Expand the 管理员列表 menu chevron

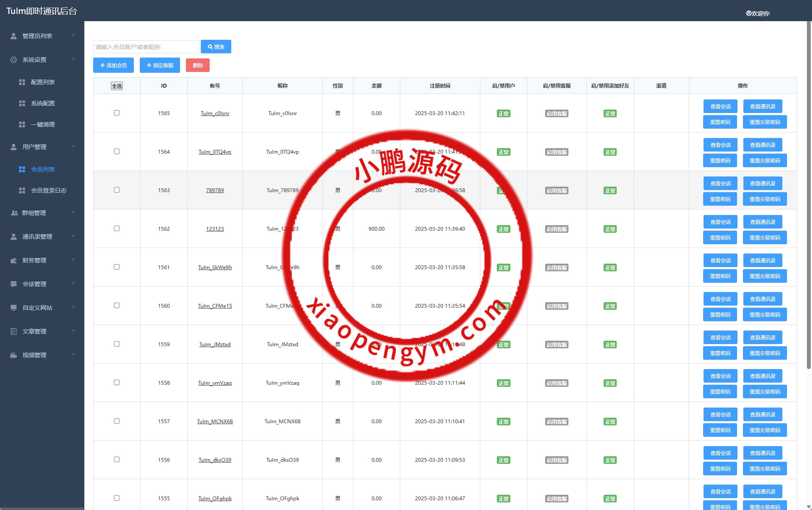[73, 36]
